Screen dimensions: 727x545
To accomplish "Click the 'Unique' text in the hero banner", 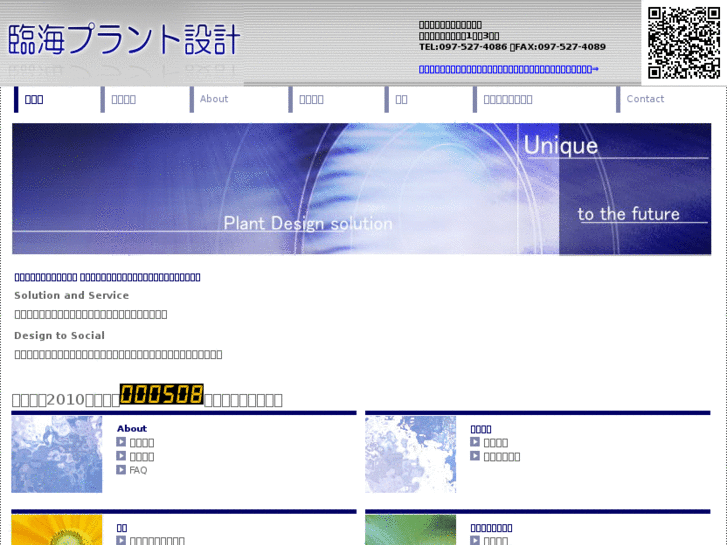I will coord(561,146).
